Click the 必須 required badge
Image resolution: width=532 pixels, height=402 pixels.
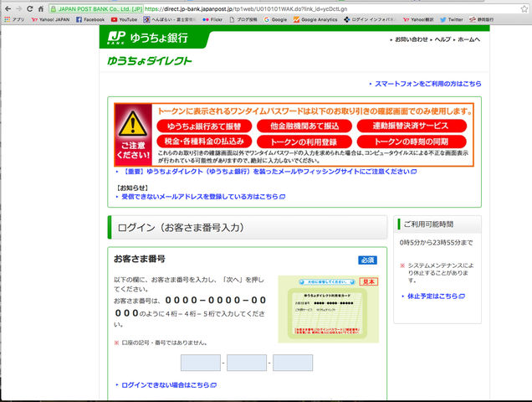367,260
